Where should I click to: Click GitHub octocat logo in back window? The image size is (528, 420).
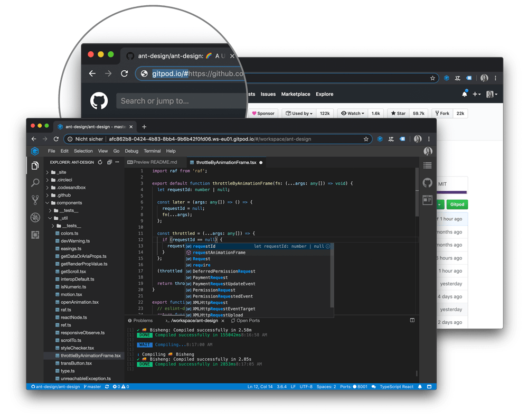click(99, 101)
